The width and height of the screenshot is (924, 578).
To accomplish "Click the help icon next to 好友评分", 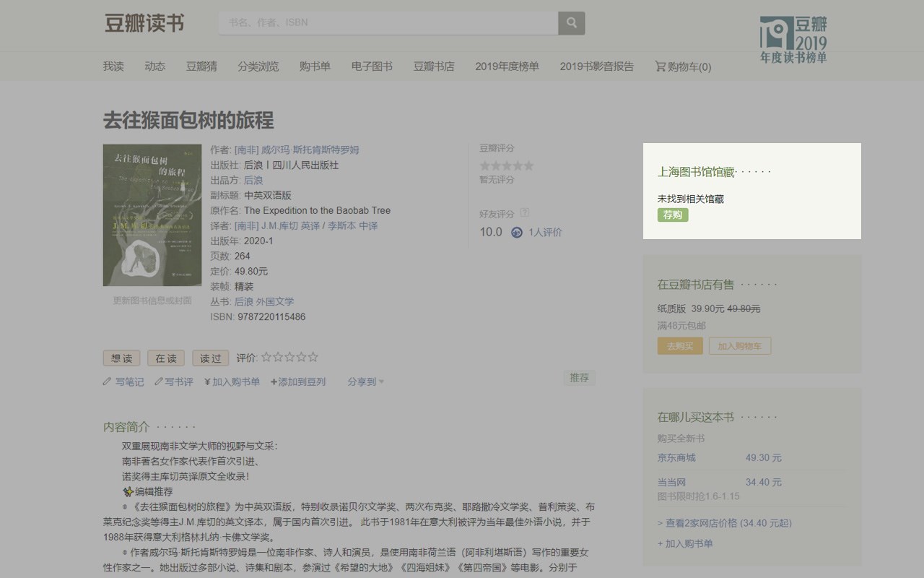I will pyautogui.click(x=525, y=213).
